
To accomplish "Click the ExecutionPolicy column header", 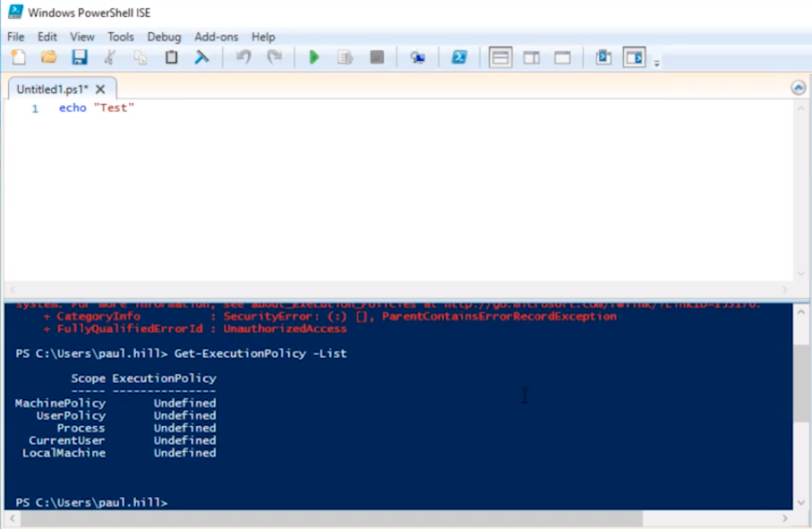I will (164, 379).
